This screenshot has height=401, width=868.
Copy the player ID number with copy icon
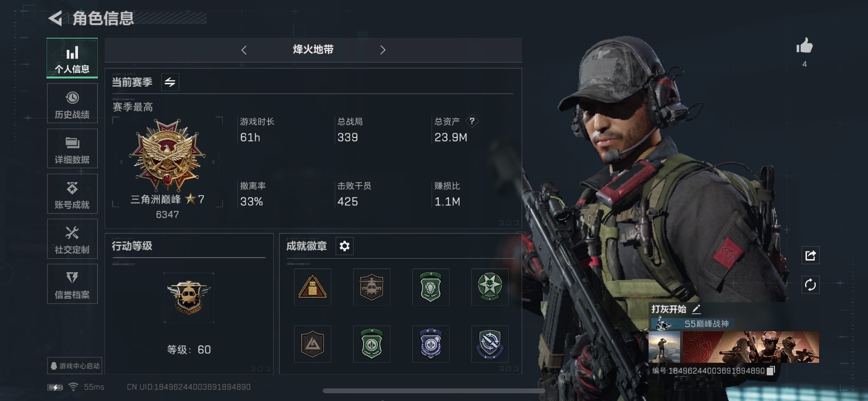(771, 370)
